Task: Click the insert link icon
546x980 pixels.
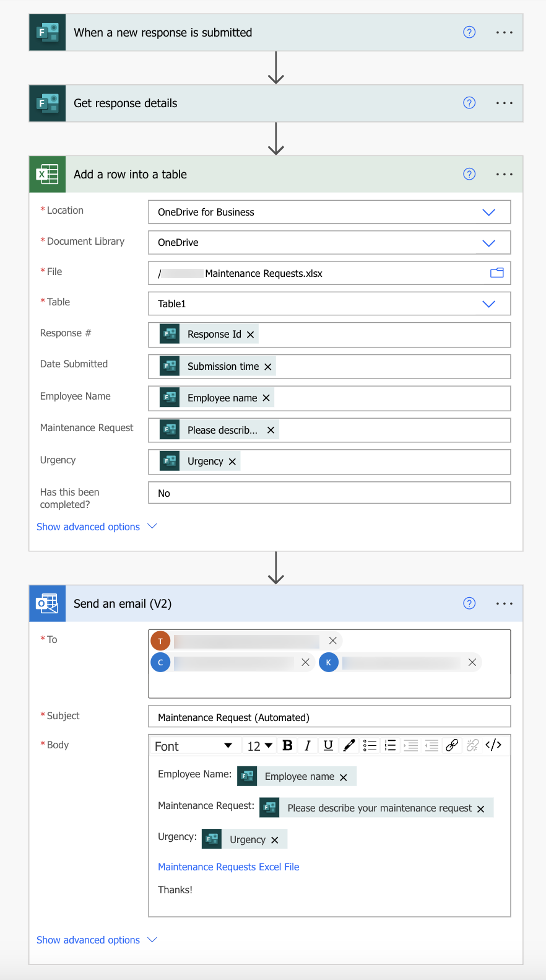Action: click(x=452, y=745)
